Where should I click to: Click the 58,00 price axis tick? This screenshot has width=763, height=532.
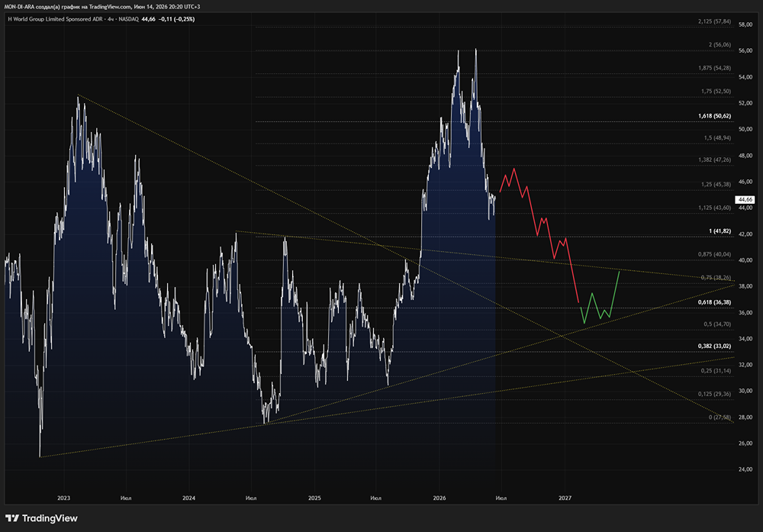745,24
